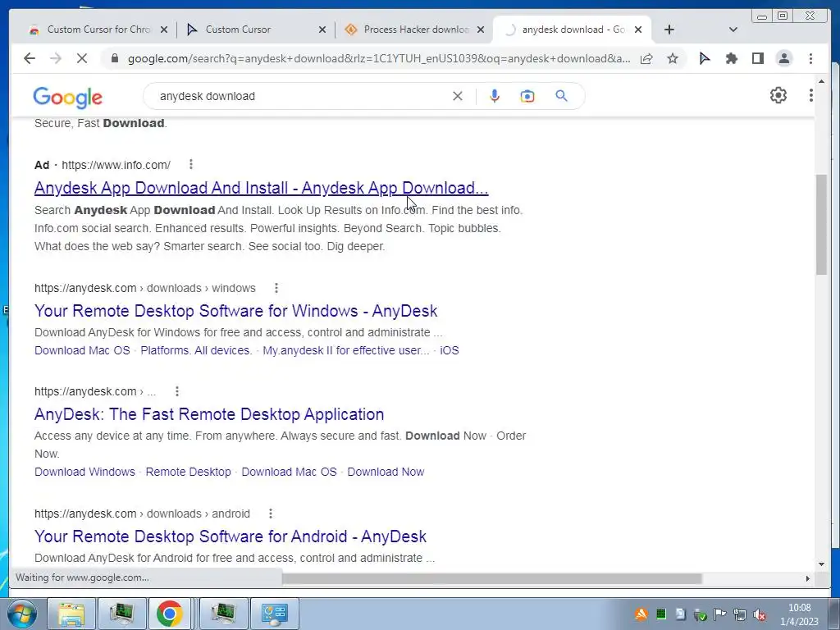Open the Control Panel taskbar item

point(274,614)
